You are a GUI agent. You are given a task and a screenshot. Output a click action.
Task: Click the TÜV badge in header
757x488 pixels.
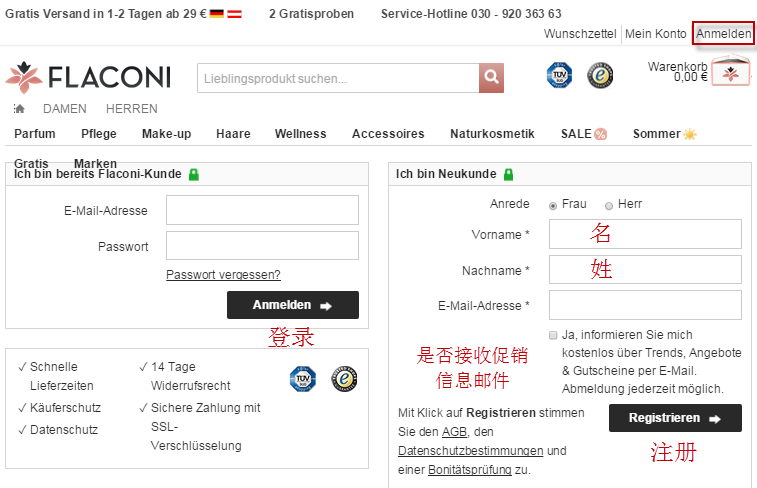tap(559, 75)
